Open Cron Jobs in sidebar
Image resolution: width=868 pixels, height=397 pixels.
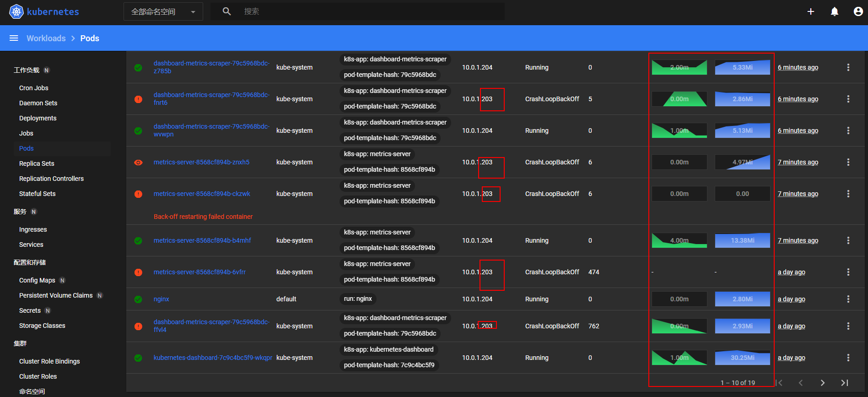tap(34, 88)
